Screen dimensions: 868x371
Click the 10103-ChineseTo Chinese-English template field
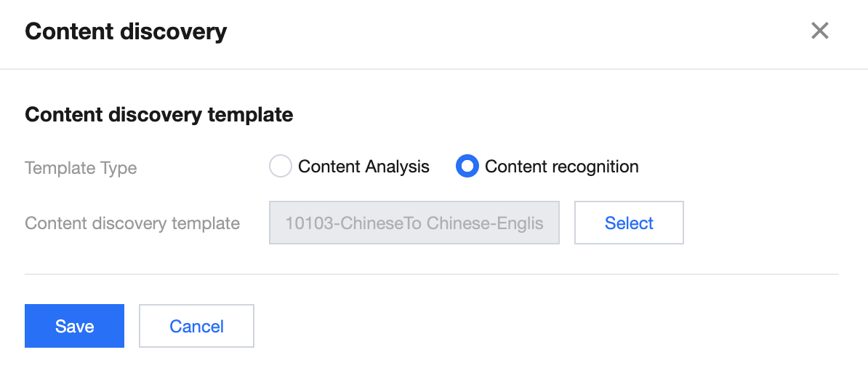[x=414, y=223]
